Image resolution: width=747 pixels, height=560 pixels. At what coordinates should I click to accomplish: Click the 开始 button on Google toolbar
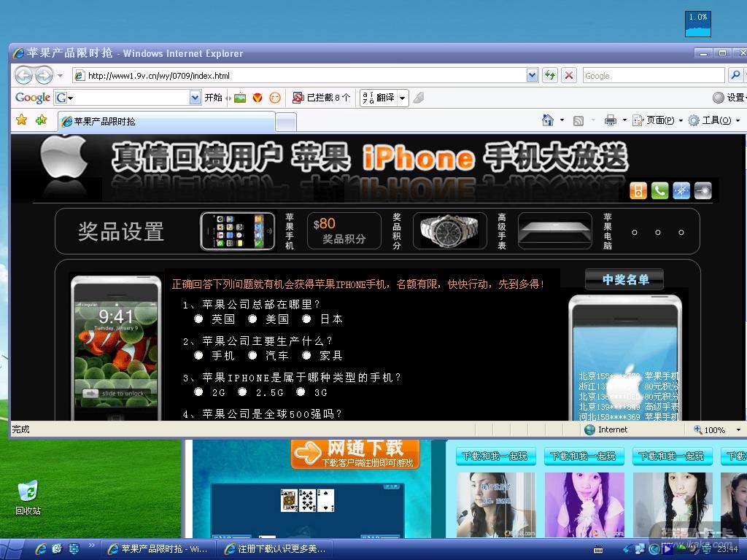213,98
